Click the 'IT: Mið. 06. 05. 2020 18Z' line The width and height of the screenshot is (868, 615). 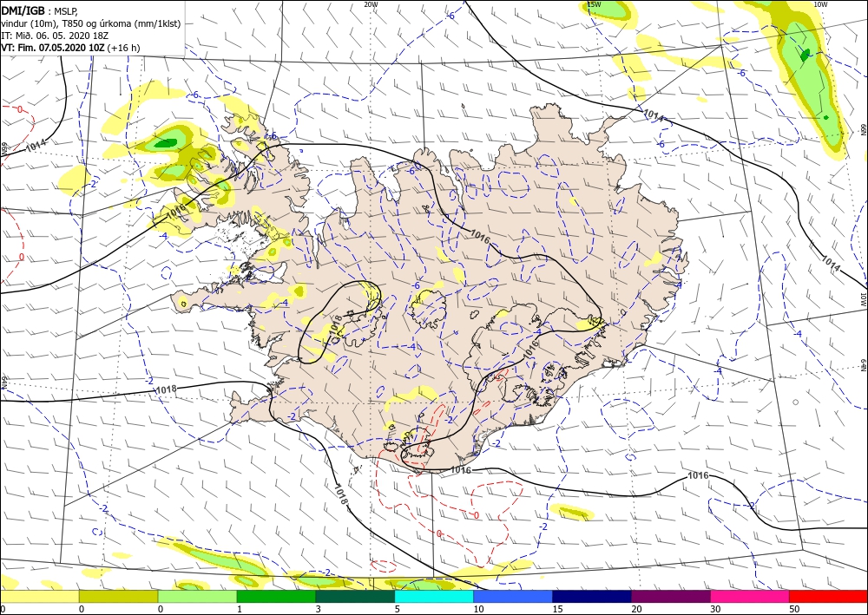[x=54, y=36]
